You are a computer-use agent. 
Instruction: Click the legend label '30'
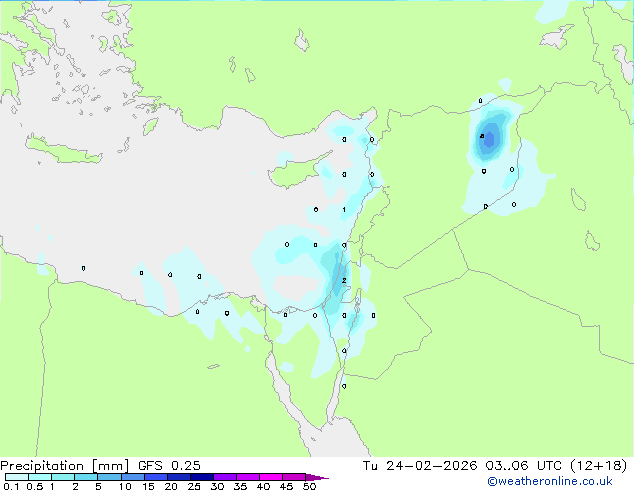(217, 486)
